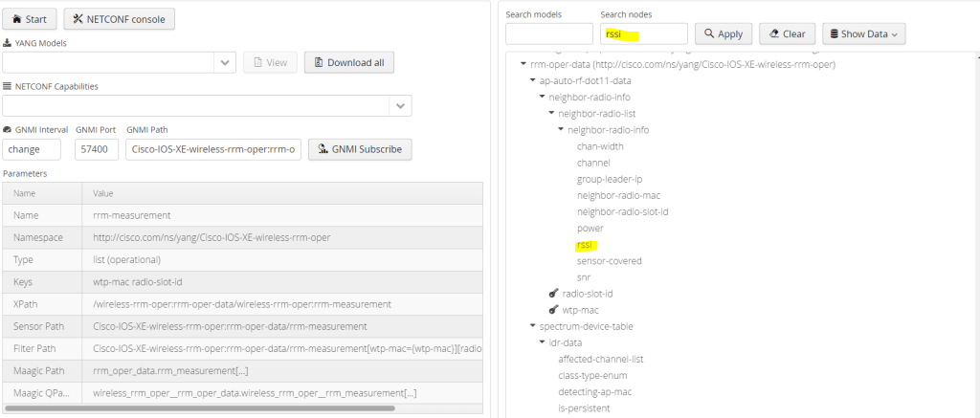Click the Search models input

tap(548, 33)
